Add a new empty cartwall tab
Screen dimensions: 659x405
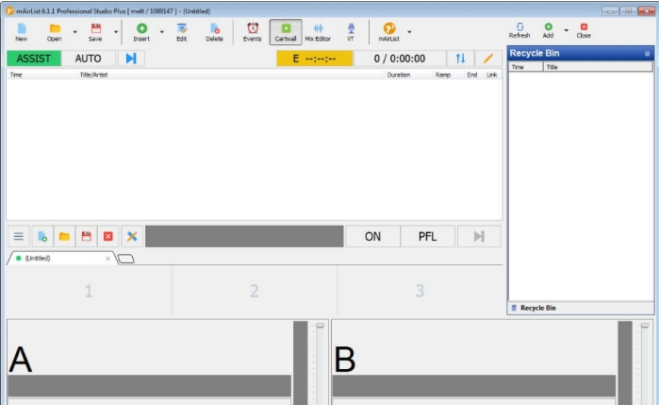126,258
